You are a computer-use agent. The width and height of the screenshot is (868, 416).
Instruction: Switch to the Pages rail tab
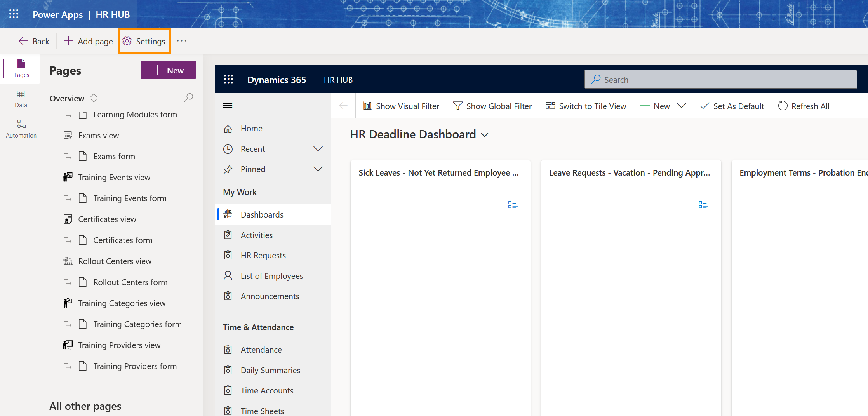(x=21, y=69)
